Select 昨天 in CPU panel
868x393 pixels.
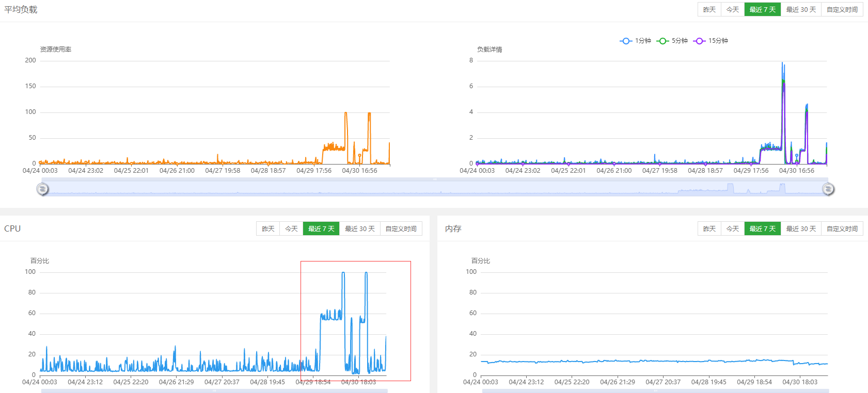point(268,229)
